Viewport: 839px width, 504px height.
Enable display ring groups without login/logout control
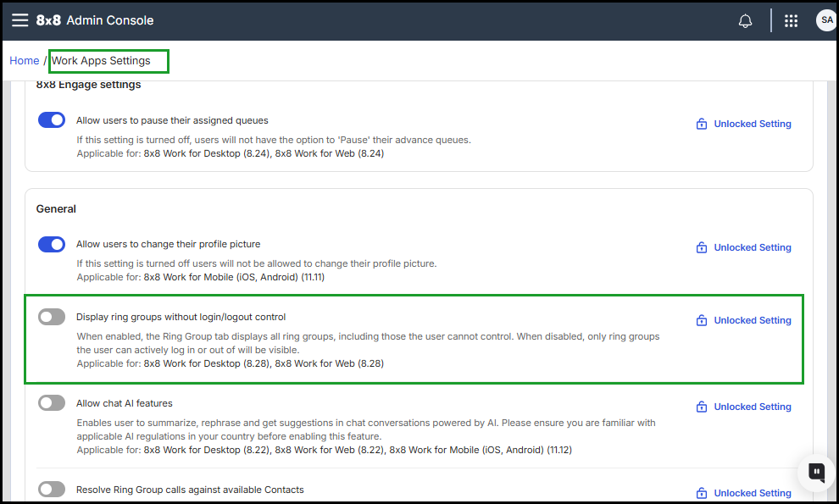[52, 317]
